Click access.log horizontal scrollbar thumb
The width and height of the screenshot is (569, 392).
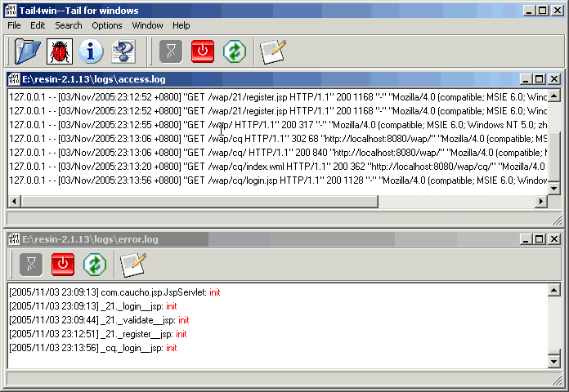pyautogui.click(x=199, y=201)
